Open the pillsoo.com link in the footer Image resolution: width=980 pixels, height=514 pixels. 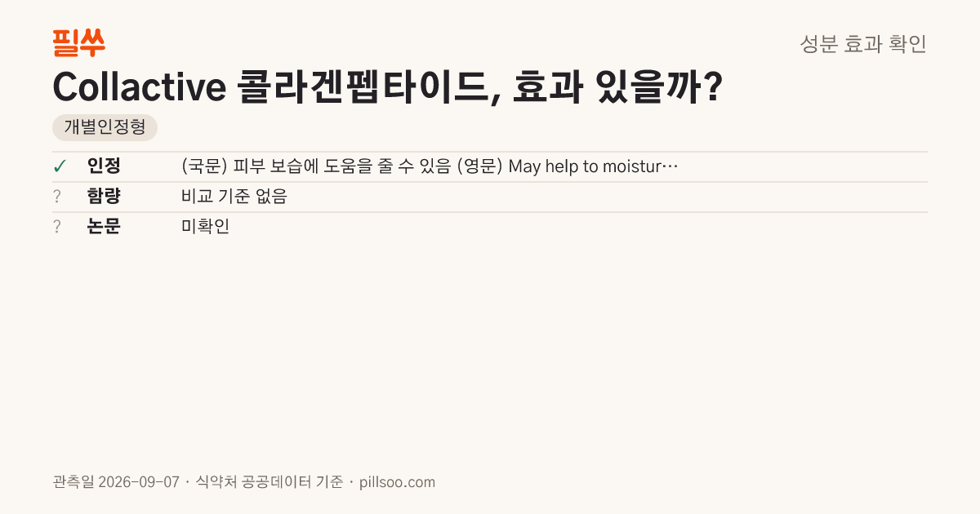(398, 482)
